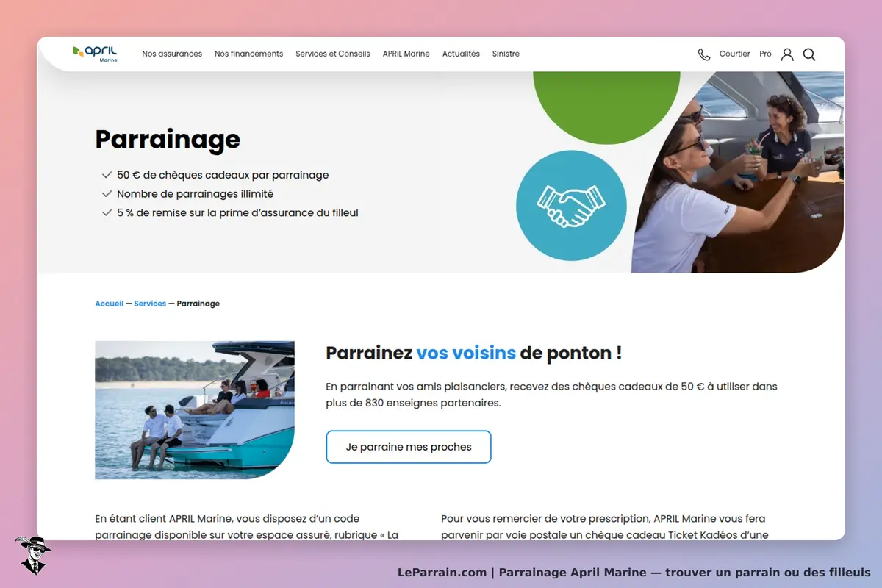The height and width of the screenshot is (588, 882).
Task: Open Sinistre menu
Action: [x=506, y=54]
